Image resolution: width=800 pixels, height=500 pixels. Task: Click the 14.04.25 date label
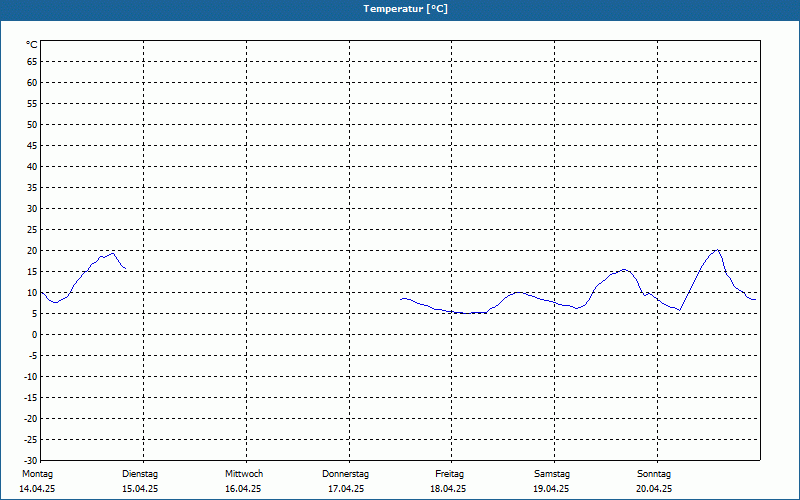pyautogui.click(x=37, y=489)
